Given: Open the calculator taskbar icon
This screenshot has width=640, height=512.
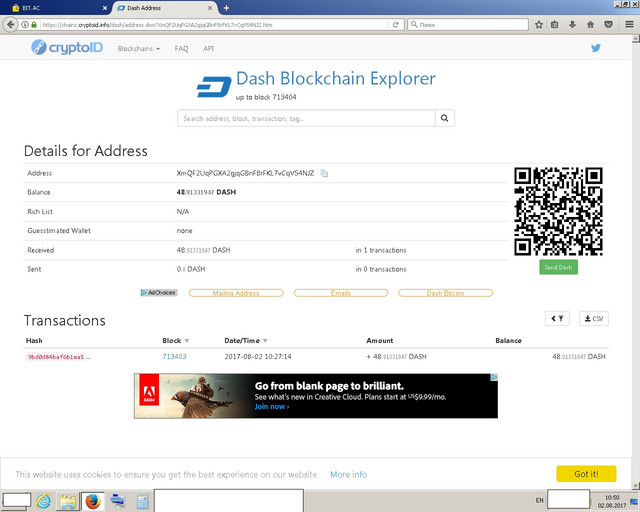Looking at the screenshot, I should (x=142, y=502).
